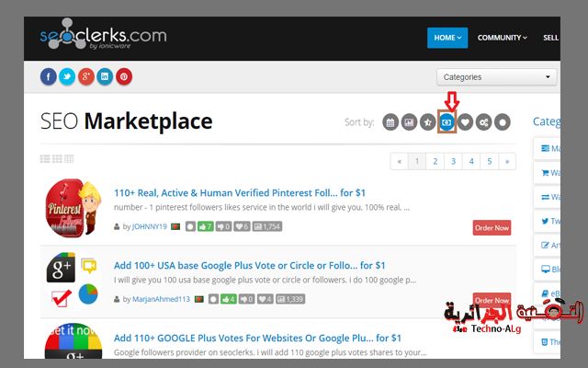Click the Google Plus collage thumbnail
The height and width of the screenshot is (368, 588).
coord(73,280)
